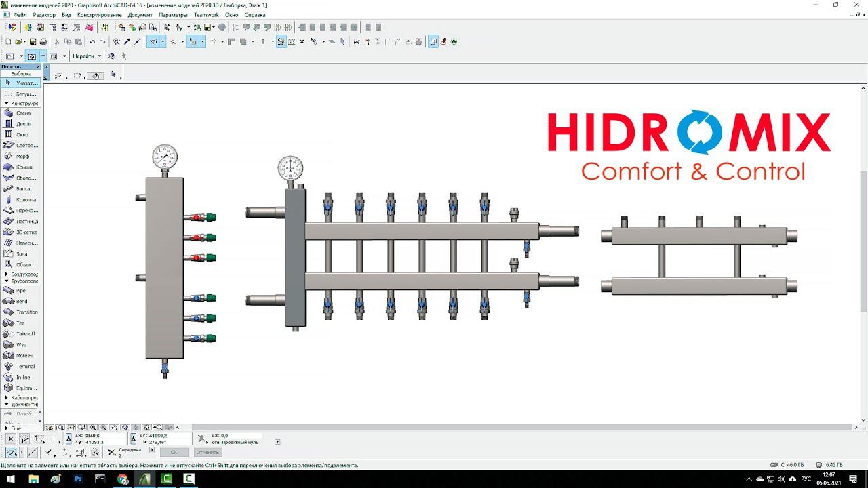Toggle the highlighted snap-to-element toolbar button
Viewport: 868px width, 488px height.
point(281,42)
